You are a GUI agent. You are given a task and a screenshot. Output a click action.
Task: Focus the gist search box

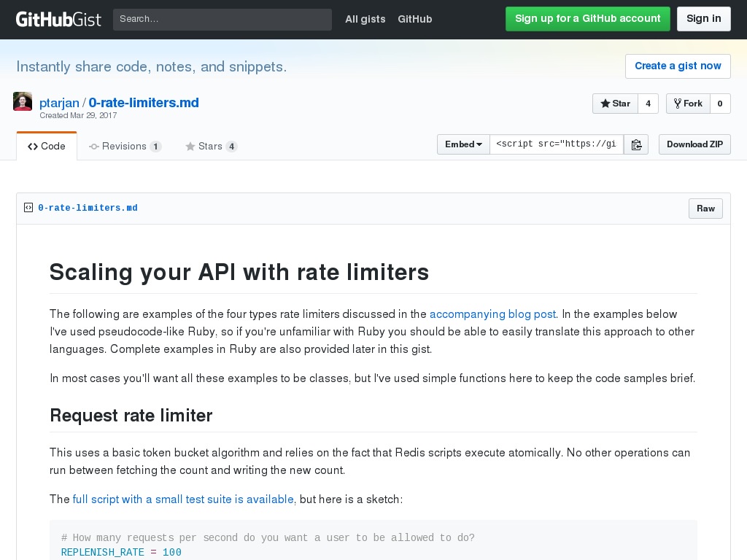[222, 19]
